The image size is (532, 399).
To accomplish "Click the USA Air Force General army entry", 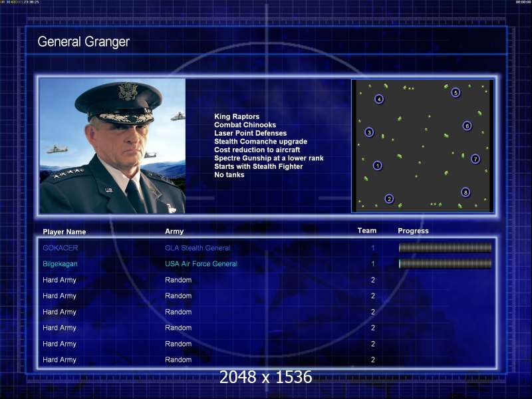I will click(201, 263).
